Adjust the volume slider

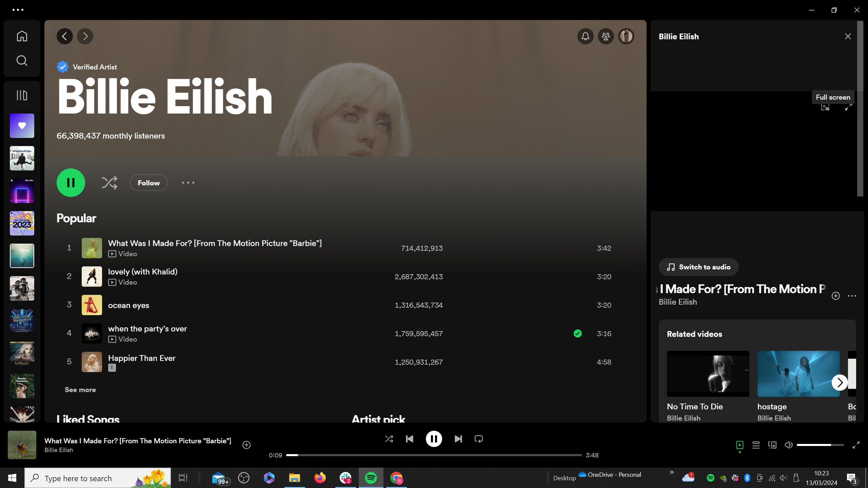click(820, 445)
